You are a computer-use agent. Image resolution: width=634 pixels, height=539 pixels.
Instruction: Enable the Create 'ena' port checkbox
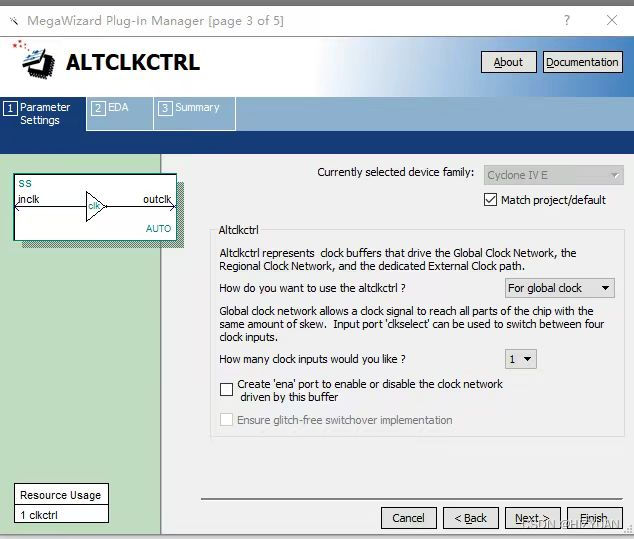[x=226, y=390]
